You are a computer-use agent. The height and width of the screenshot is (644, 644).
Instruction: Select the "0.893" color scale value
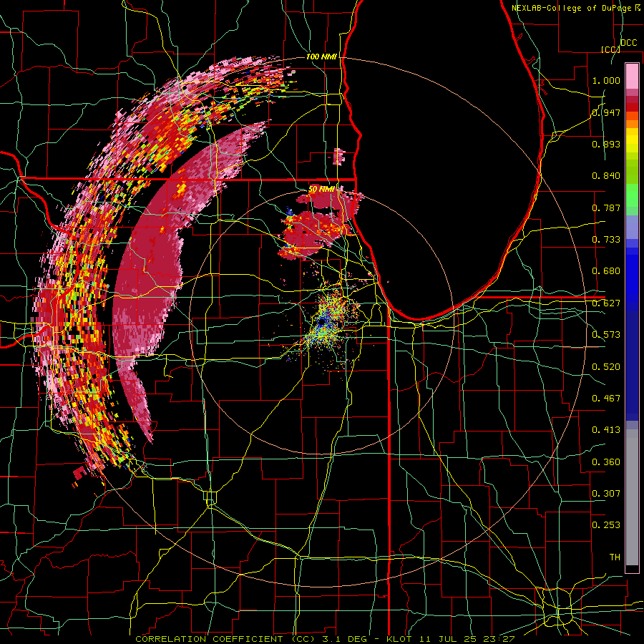[606, 144]
